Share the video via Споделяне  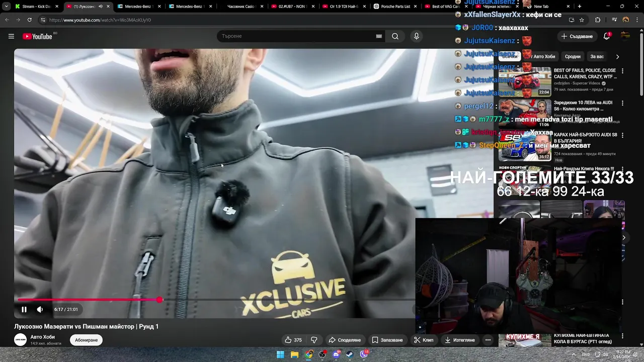pos(345,340)
